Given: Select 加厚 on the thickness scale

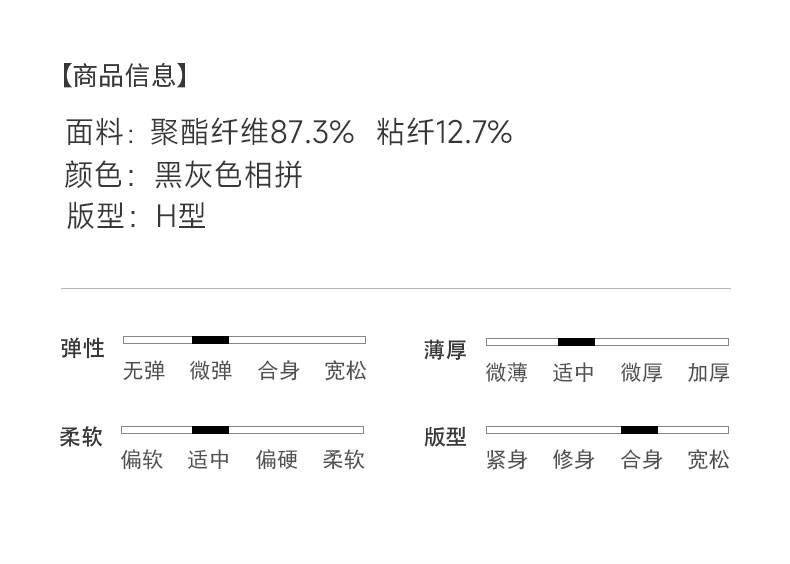Looking at the screenshot, I should [x=708, y=373].
